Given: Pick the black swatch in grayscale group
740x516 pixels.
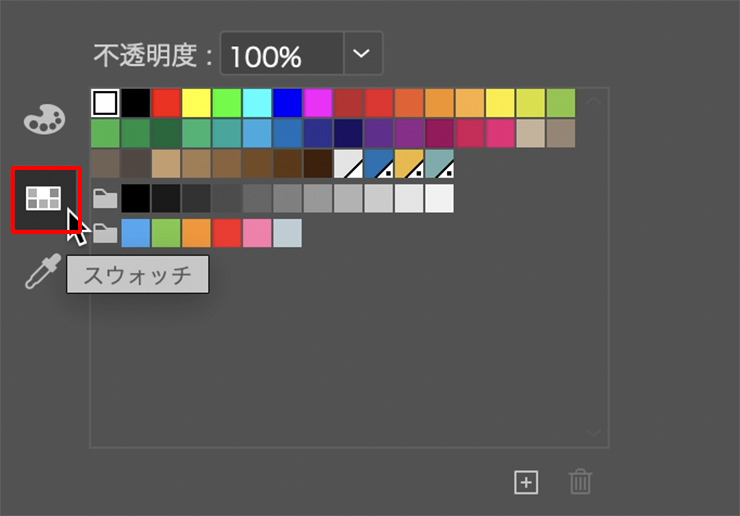Looking at the screenshot, I should pyautogui.click(x=135, y=199).
